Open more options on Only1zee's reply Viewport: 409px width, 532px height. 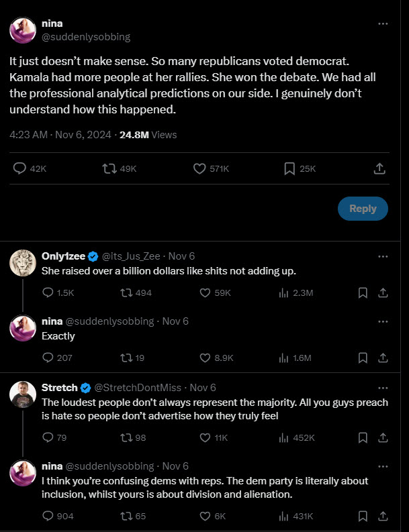click(x=383, y=256)
